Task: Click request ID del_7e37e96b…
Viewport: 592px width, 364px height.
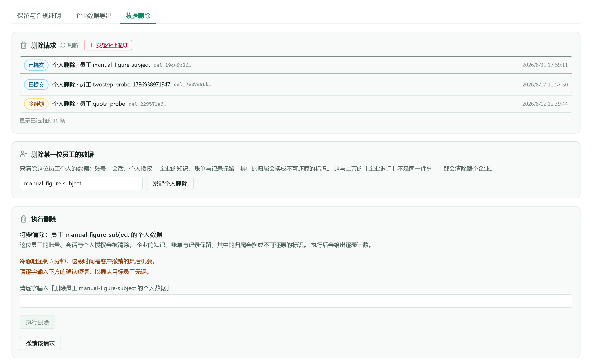Action: [x=193, y=85]
